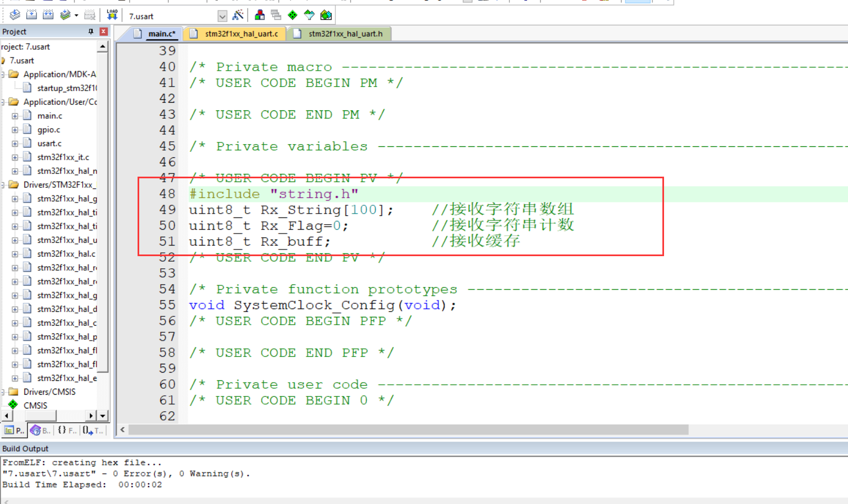Viewport: 848px width, 504px height.
Task: Open the Functions tab with braces icon
Action: click(67, 430)
